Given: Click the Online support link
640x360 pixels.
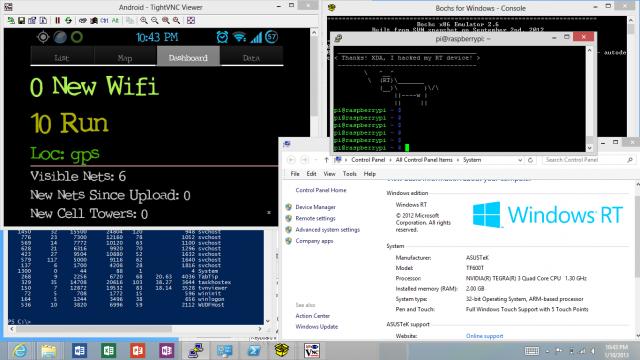Looking at the screenshot, I should (x=484, y=336).
